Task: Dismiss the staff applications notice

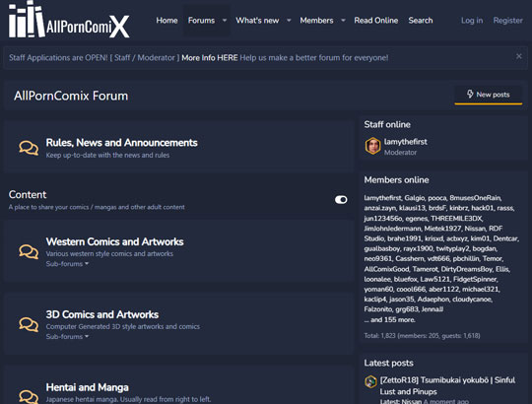Action: 519,56
